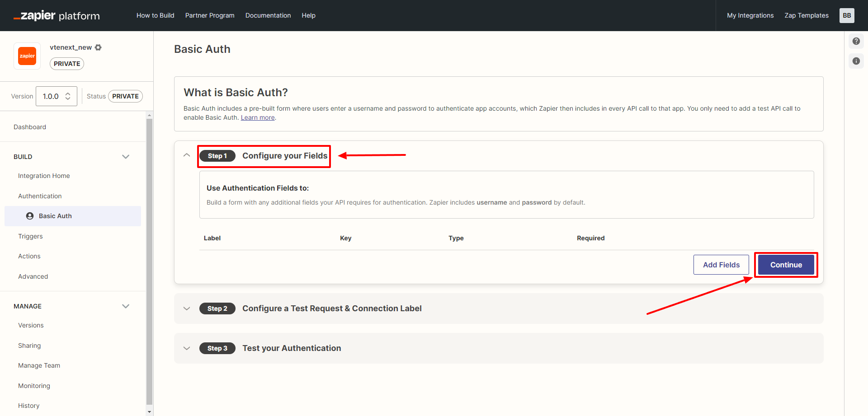Open Advanced in sidebar
The image size is (868, 416).
tap(33, 276)
